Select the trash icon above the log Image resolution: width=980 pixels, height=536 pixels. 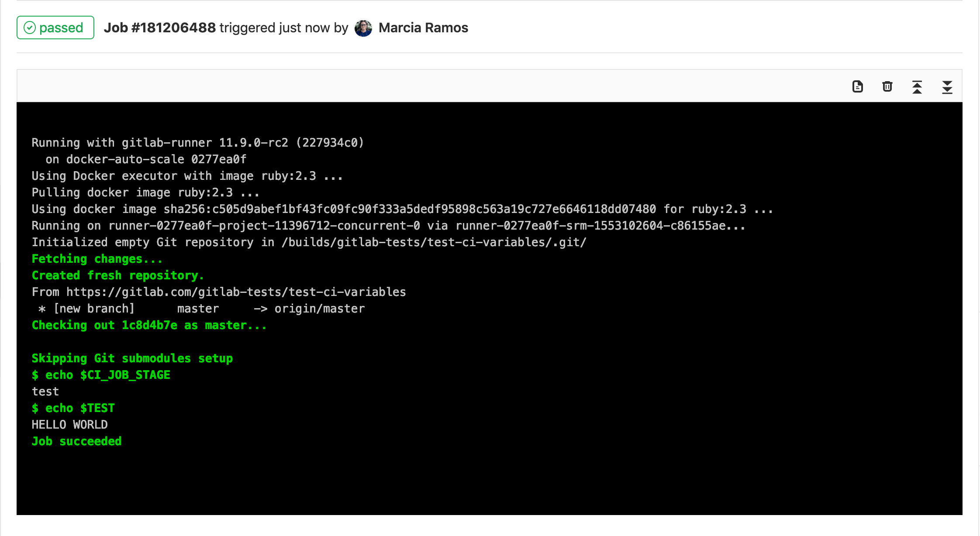[887, 87]
